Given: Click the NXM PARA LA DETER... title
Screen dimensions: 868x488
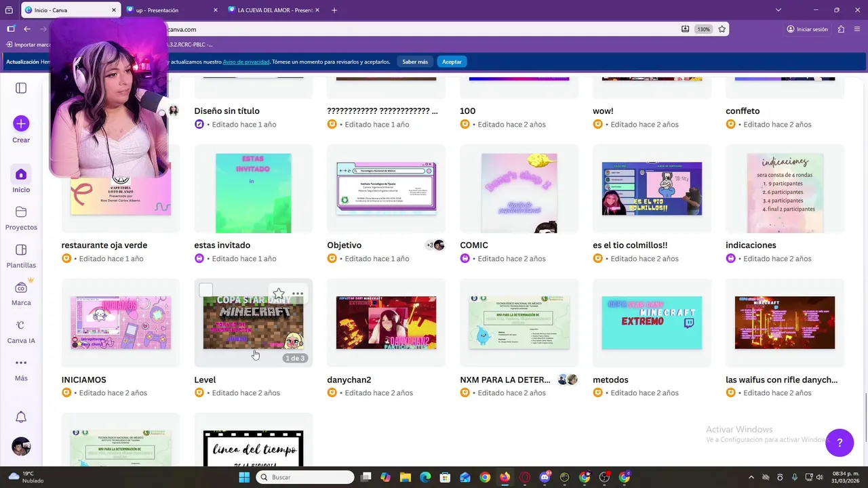Looking at the screenshot, I should point(505,380).
